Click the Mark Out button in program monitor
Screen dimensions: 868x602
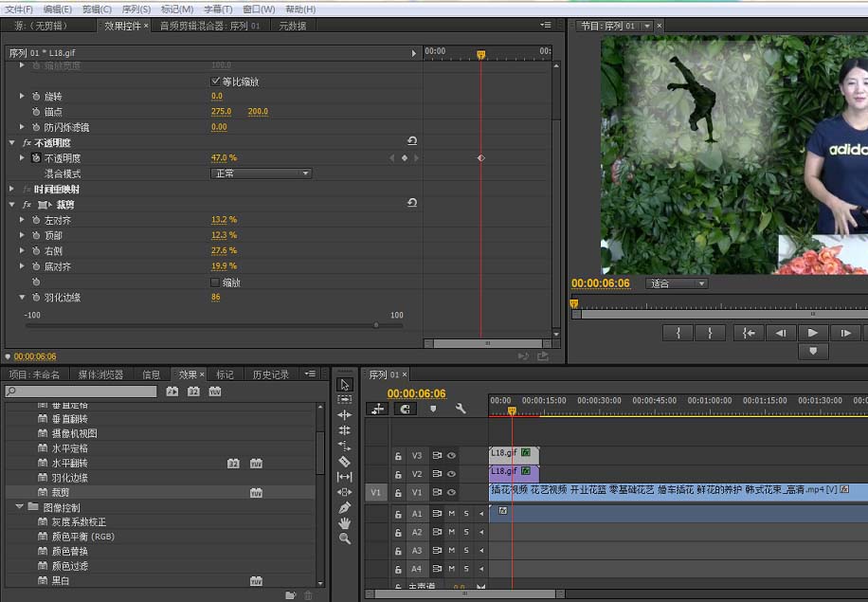[710, 333]
